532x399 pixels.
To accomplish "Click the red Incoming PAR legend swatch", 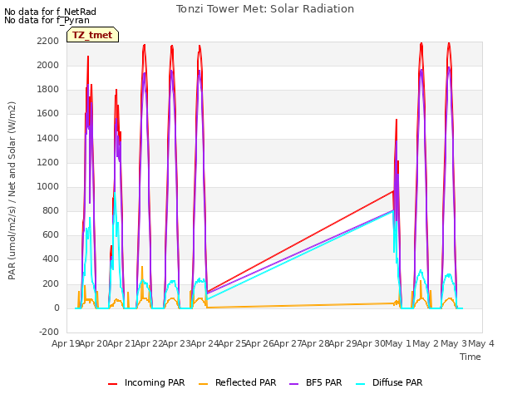I will click(x=113, y=384).
